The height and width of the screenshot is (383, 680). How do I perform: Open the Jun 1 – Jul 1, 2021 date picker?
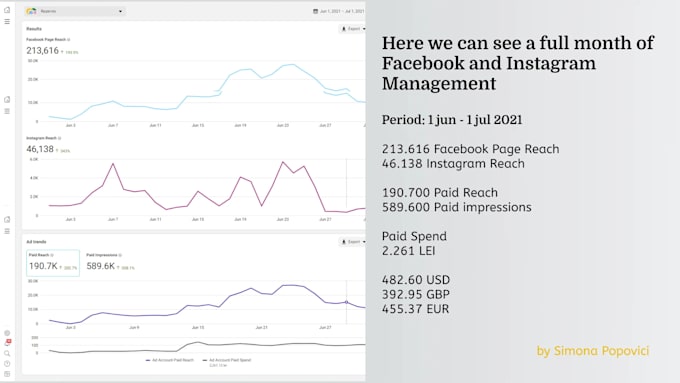click(x=339, y=11)
